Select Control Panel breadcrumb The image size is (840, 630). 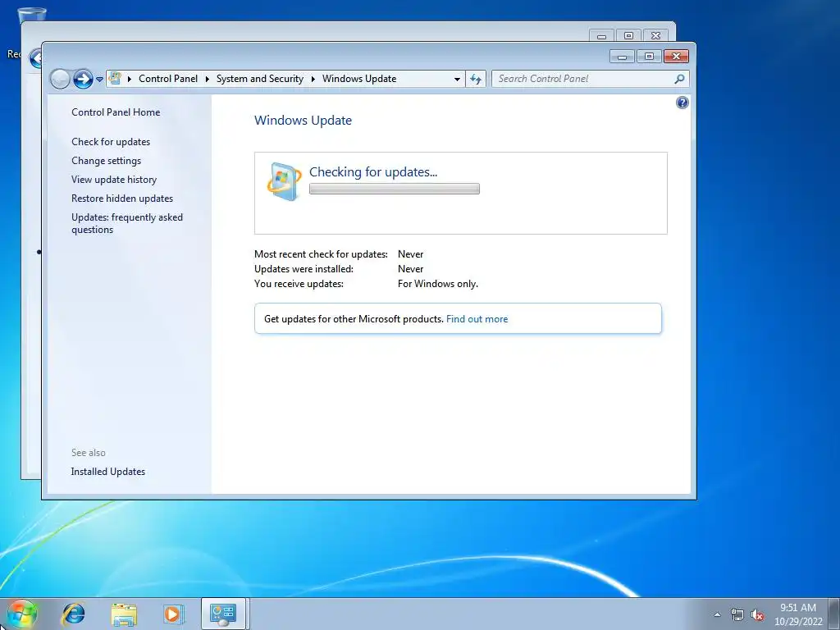(168, 79)
